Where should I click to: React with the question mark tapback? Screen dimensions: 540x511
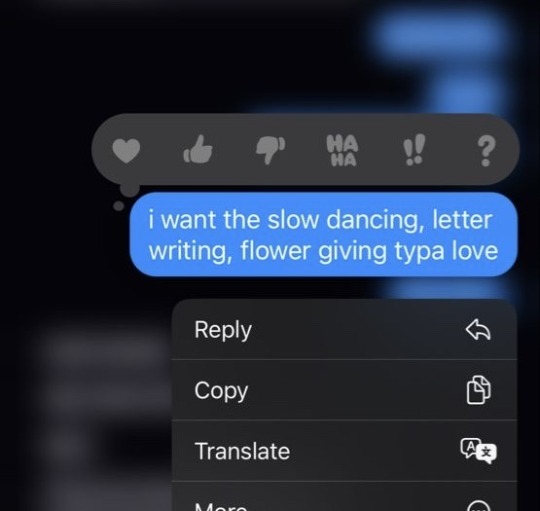(x=486, y=151)
